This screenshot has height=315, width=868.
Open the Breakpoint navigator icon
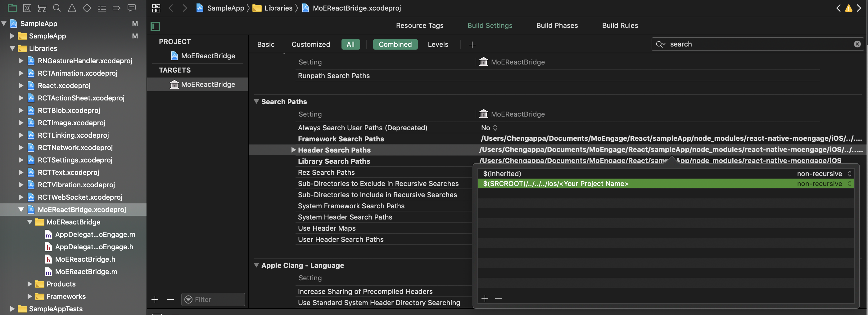point(117,8)
